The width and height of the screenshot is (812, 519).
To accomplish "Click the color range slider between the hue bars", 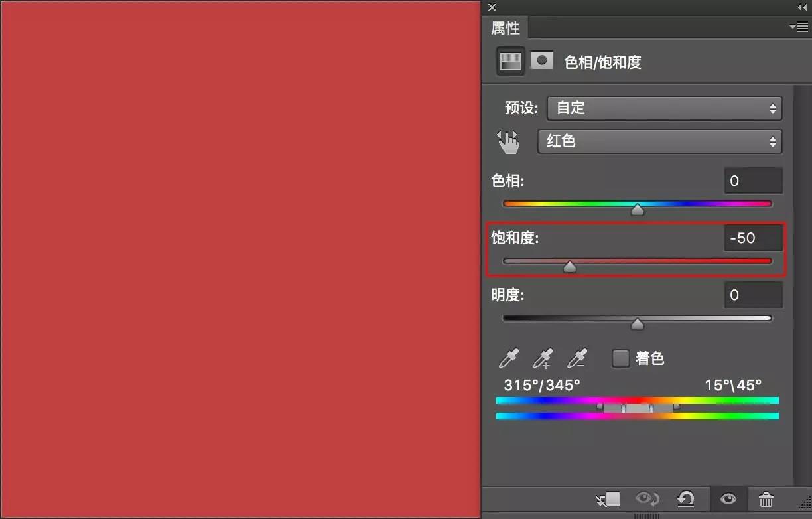I will coord(638,408).
